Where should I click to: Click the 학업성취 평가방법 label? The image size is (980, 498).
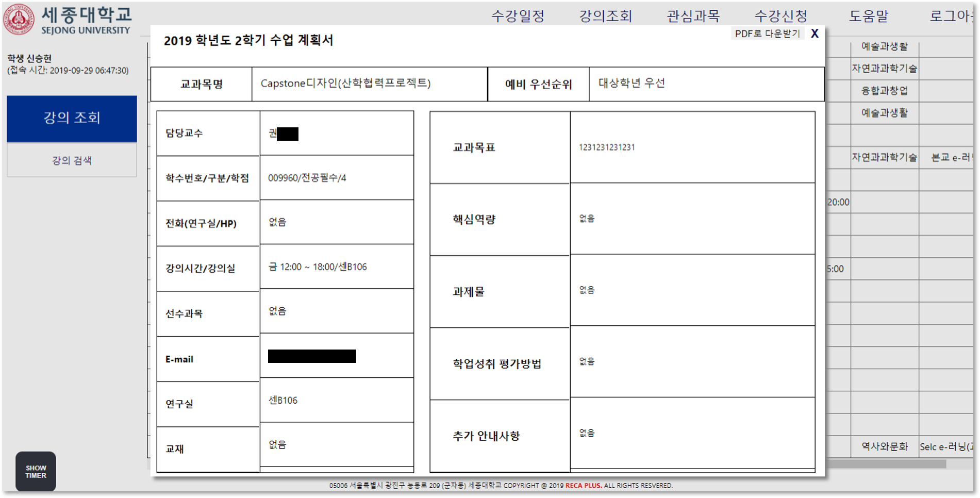(497, 364)
